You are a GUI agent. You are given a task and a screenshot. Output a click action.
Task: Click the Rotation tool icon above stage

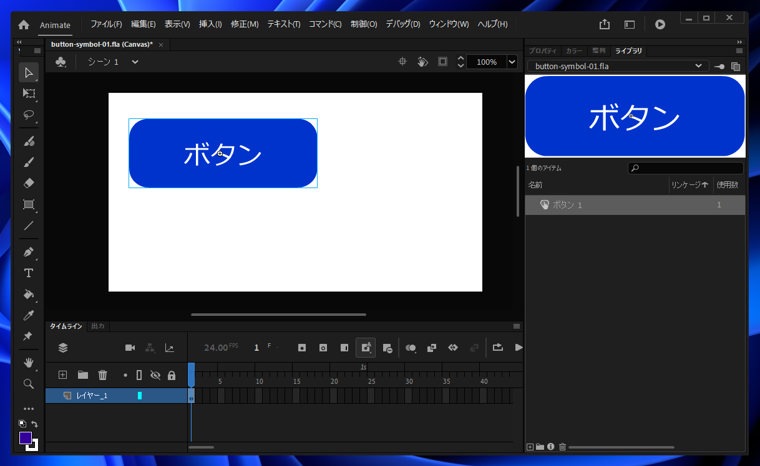pos(423,62)
